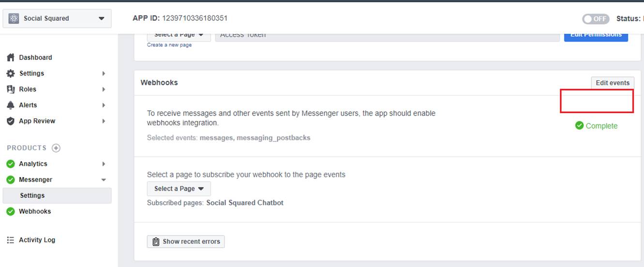Follow the Create a new page link
Image resolution: width=644 pixels, height=267 pixels.
(x=169, y=45)
